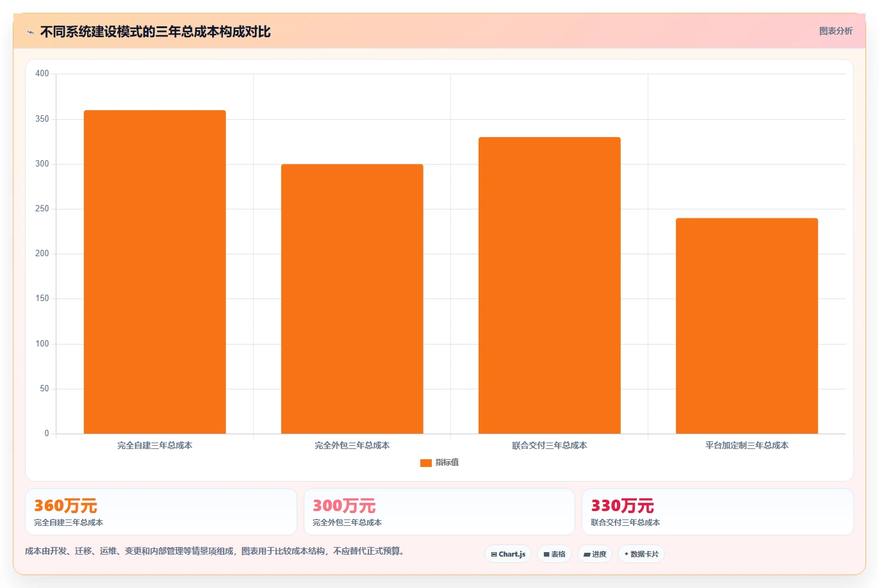Click the icon inside the 进度 chip
The height and width of the screenshot is (588, 879).
tap(587, 555)
